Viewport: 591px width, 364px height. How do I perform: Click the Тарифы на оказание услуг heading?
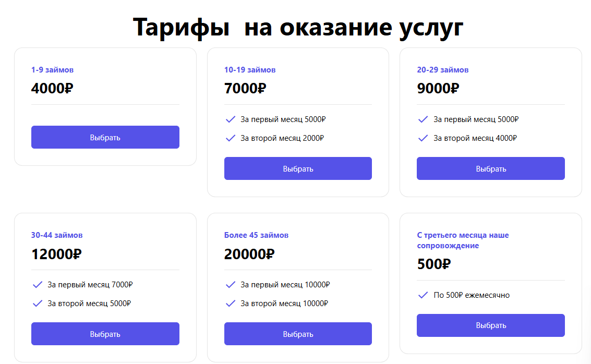[298, 27]
